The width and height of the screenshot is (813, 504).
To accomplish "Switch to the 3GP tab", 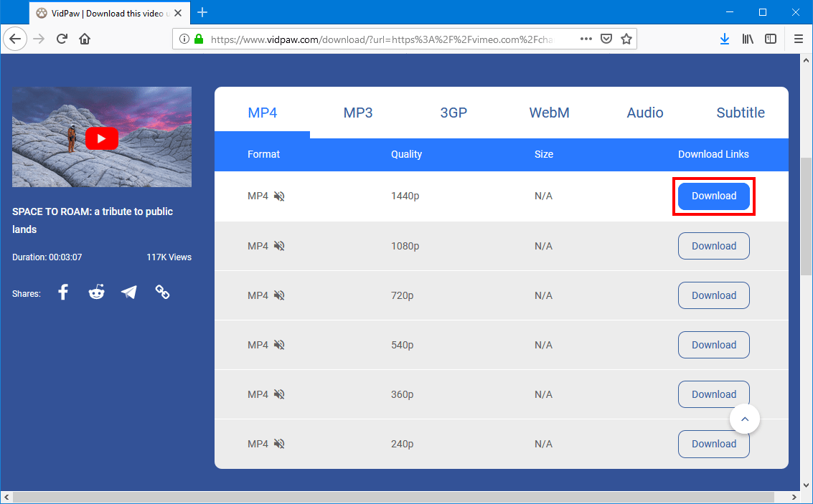I will pos(454,113).
